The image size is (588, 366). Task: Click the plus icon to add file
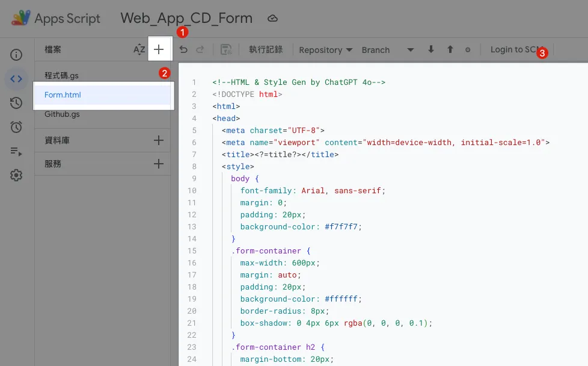(x=159, y=49)
